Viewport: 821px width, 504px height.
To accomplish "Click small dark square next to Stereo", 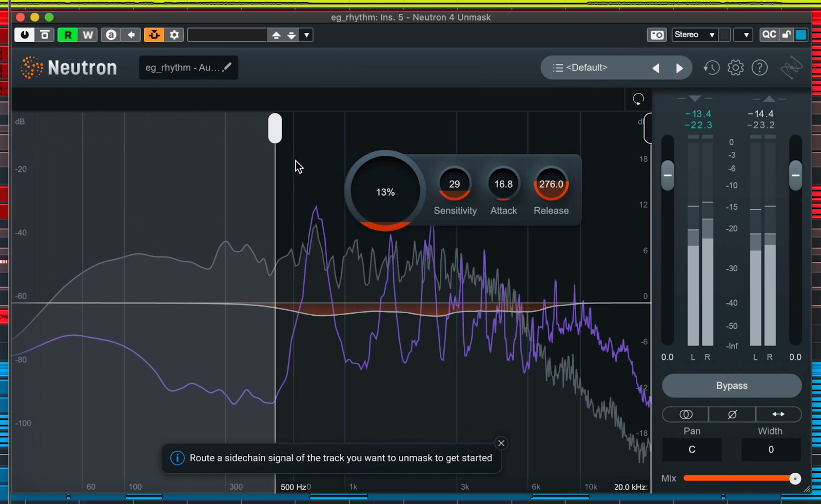I will click(x=725, y=35).
